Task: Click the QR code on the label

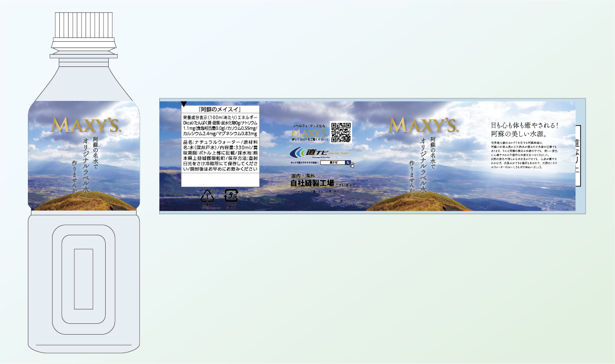Action: [341, 132]
